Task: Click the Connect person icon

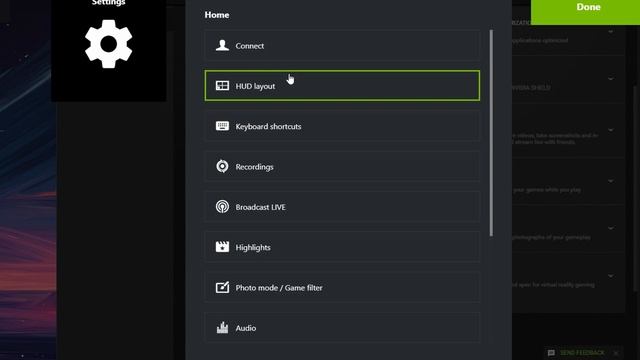Action: pos(222,45)
